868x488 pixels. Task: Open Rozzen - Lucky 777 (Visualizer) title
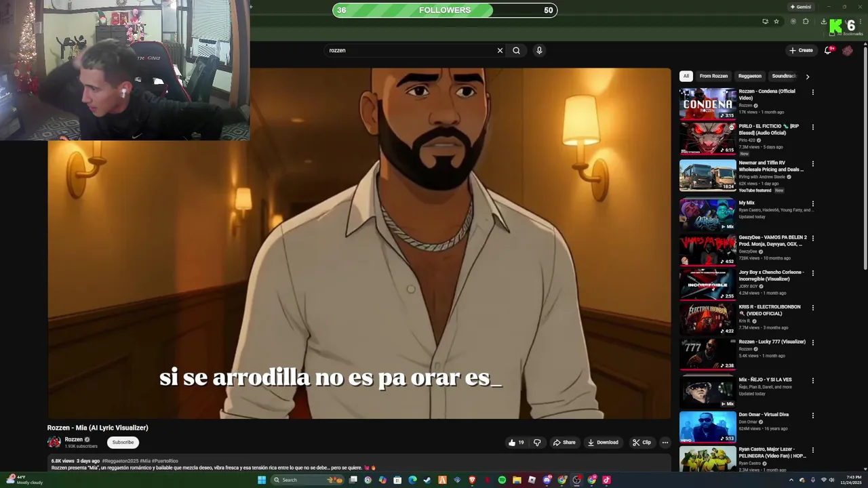point(772,342)
